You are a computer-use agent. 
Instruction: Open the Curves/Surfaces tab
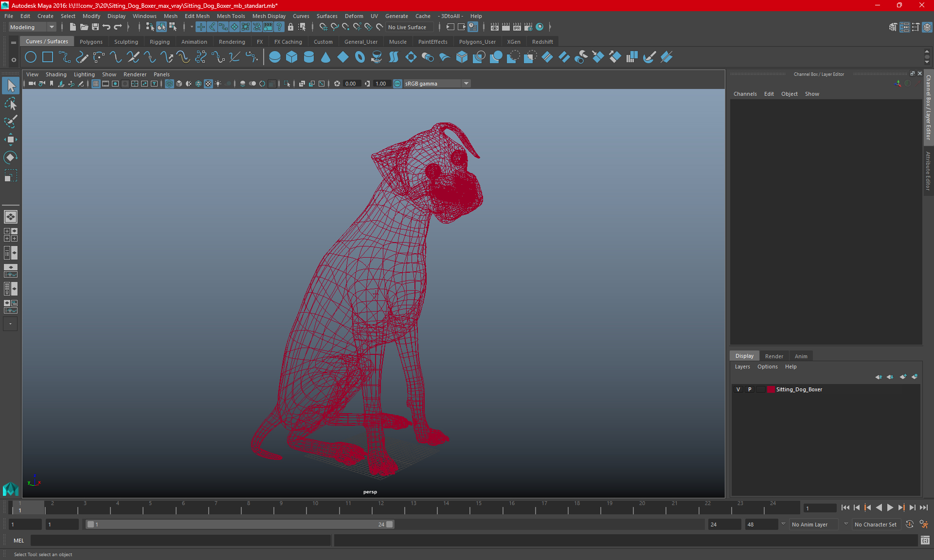click(x=47, y=41)
